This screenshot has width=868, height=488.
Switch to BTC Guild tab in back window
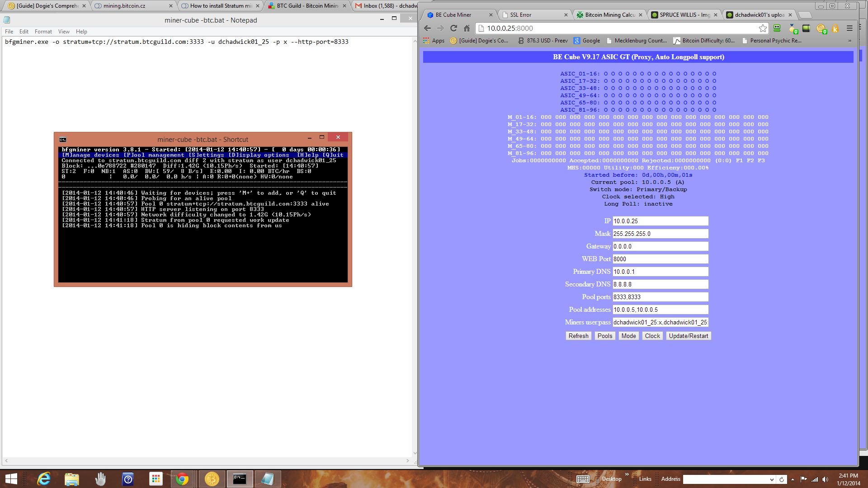click(307, 6)
